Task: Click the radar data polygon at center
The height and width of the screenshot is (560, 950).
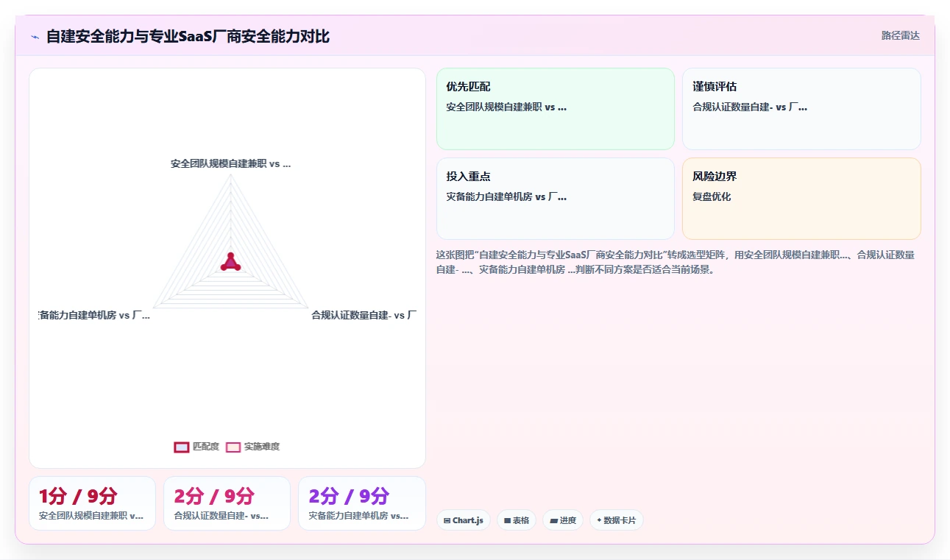Action: coord(231,263)
